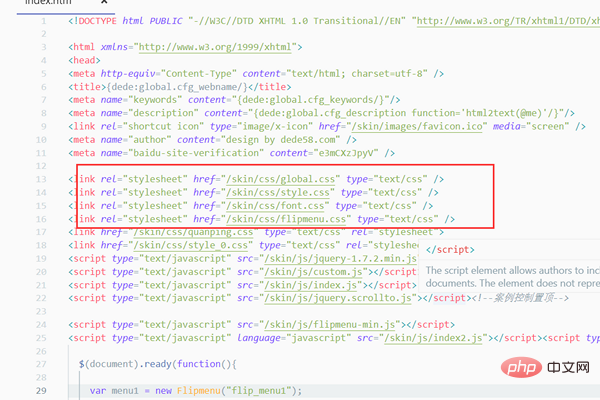The image size is (600, 400).
Task: Click the tooltip description about script element
Action: tap(513, 277)
